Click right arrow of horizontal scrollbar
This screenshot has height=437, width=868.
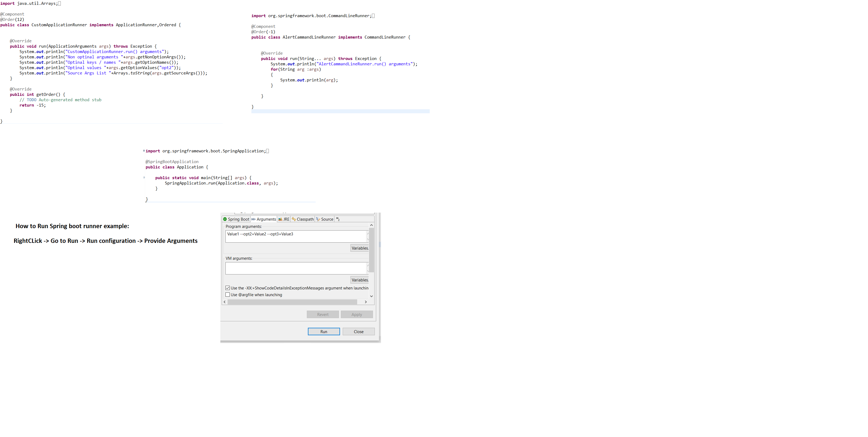[366, 302]
